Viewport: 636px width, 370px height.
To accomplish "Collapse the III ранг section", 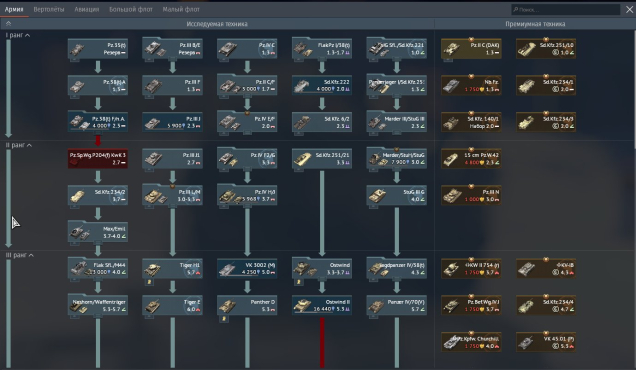I will point(19,255).
